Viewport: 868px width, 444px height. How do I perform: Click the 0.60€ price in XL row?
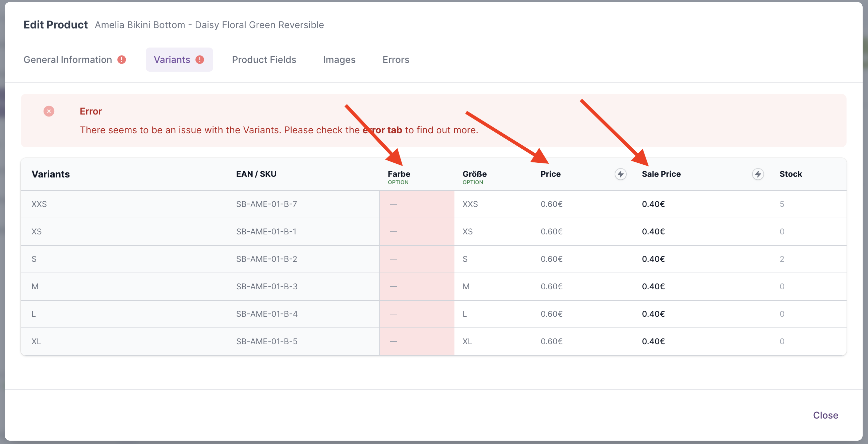(x=552, y=341)
